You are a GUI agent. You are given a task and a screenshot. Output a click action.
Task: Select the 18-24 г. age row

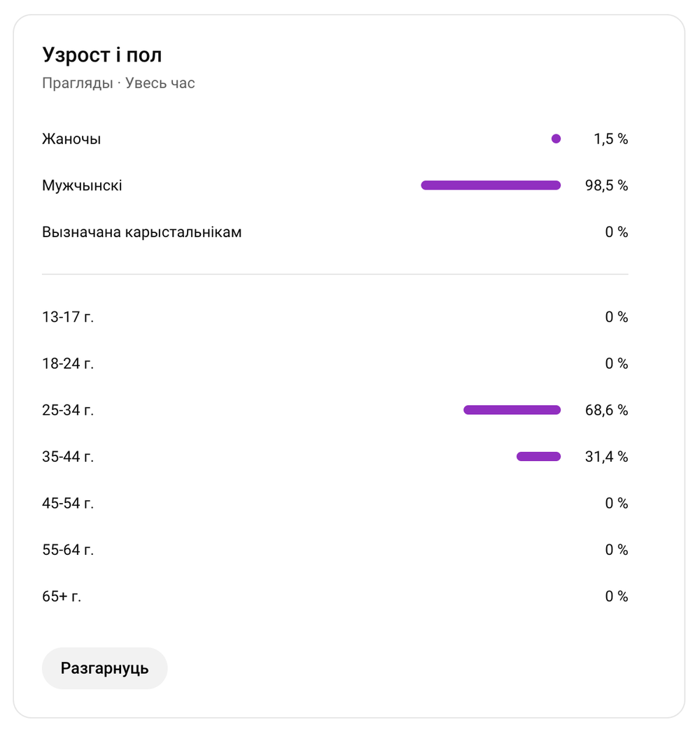click(335, 363)
